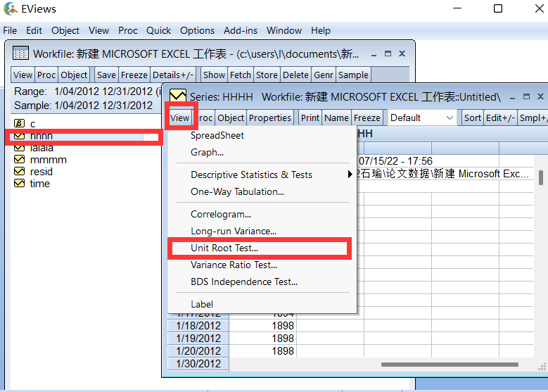Select the mmmm series icon
This screenshot has height=392, width=548.
19,160
